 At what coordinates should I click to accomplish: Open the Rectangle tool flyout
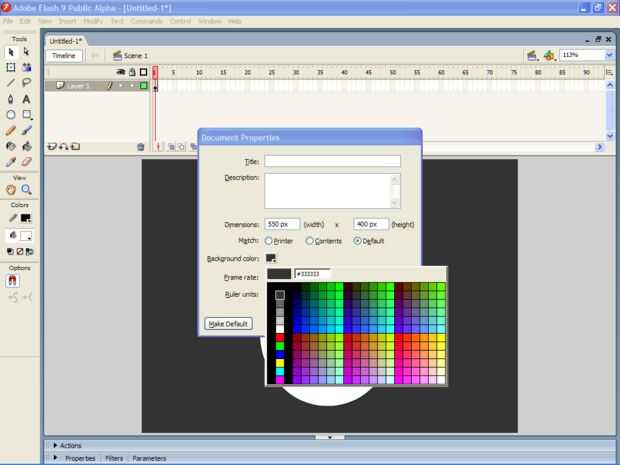point(31,118)
